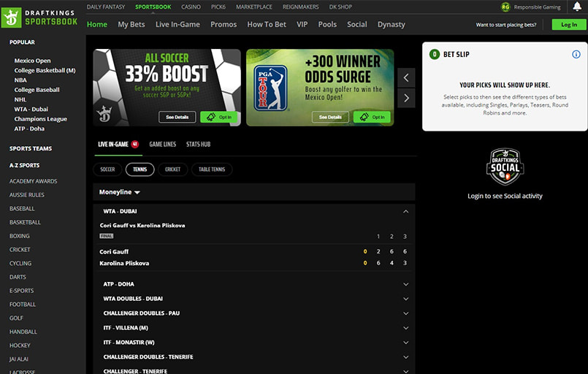Switch to Daily Fantasy product

pos(106,7)
